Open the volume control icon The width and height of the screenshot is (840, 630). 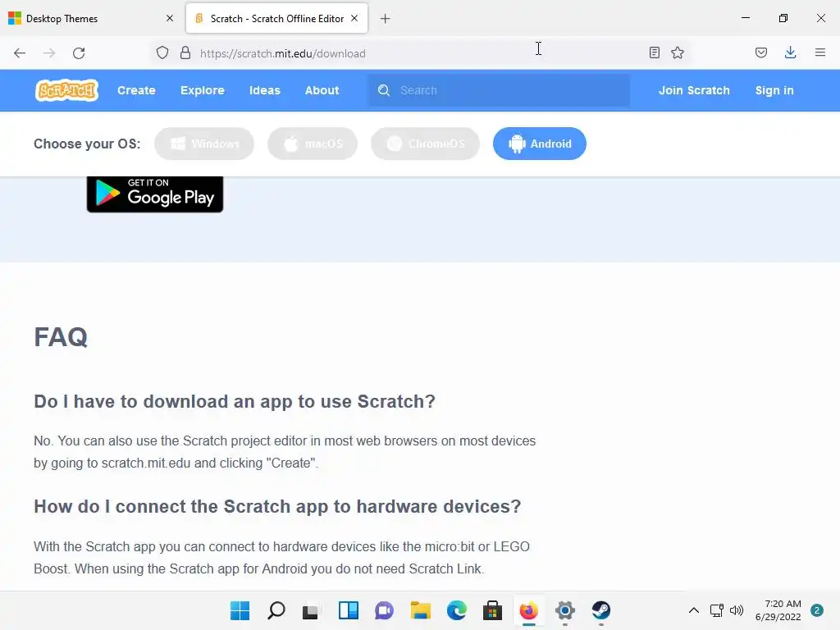coord(737,610)
